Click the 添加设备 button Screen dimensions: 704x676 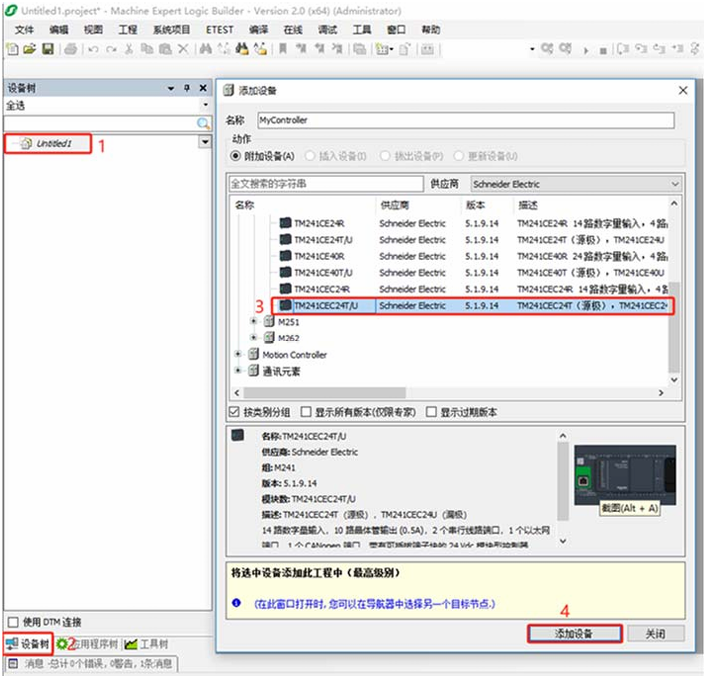[x=574, y=634]
